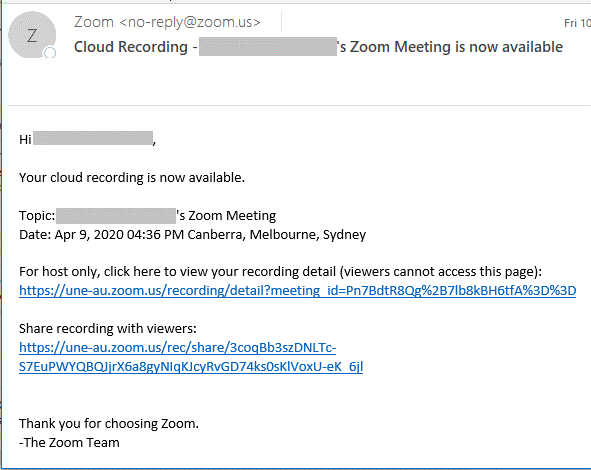Click the Cloud Recording subject line
The width and height of the screenshot is (591, 470).
pos(318,47)
